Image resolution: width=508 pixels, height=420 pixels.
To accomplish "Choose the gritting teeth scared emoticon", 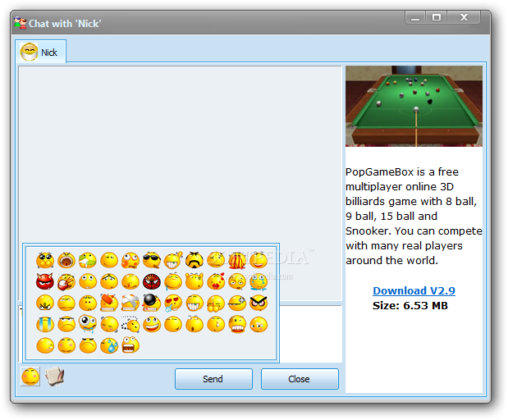I will click(237, 324).
